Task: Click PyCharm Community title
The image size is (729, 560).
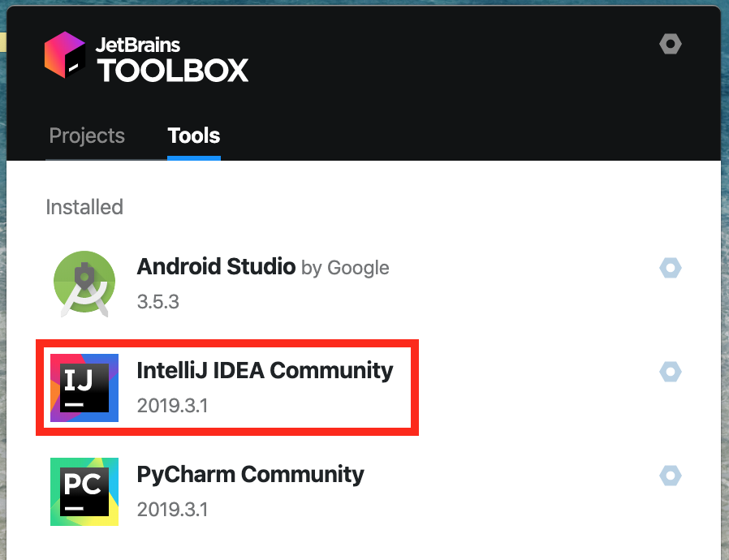Action: click(x=250, y=475)
